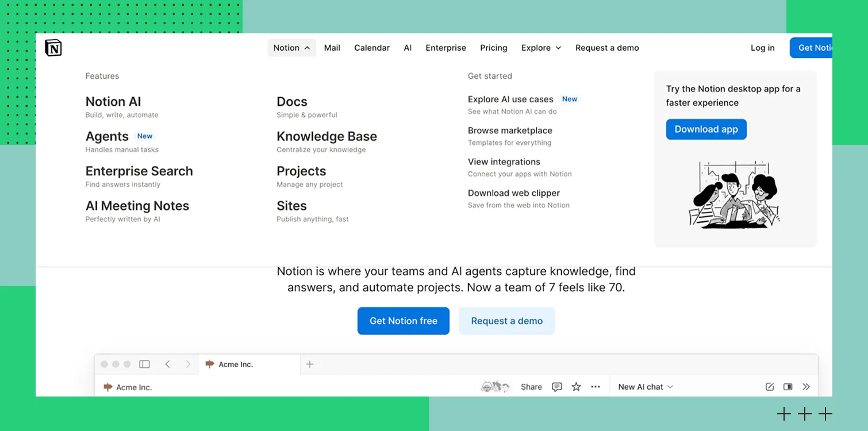The image size is (868, 431).
Task: Open the Knowledge Base feature link
Action: (327, 137)
